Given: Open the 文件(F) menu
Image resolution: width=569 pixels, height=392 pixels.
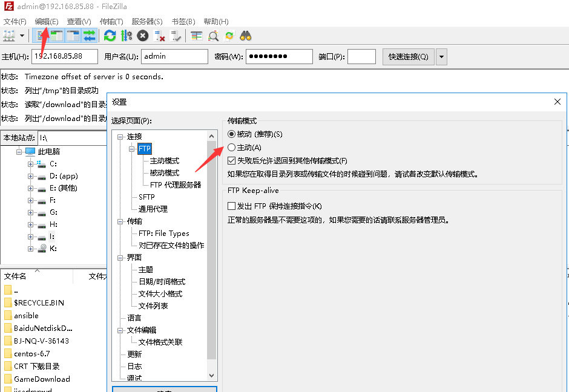Looking at the screenshot, I should point(15,21).
